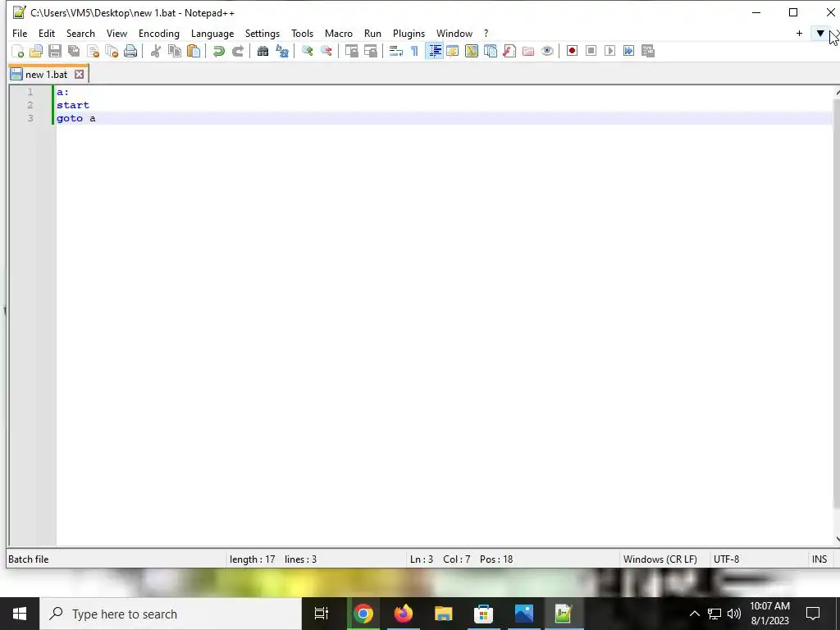Open Folder as Workspace icon
The image size is (840, 630).
pyautogui.click(x=528, y=51)
